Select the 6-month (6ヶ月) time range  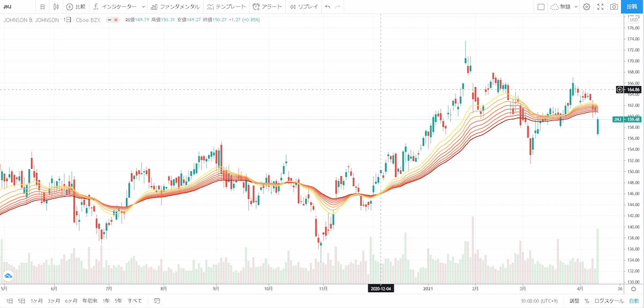[x=71, y=301]
